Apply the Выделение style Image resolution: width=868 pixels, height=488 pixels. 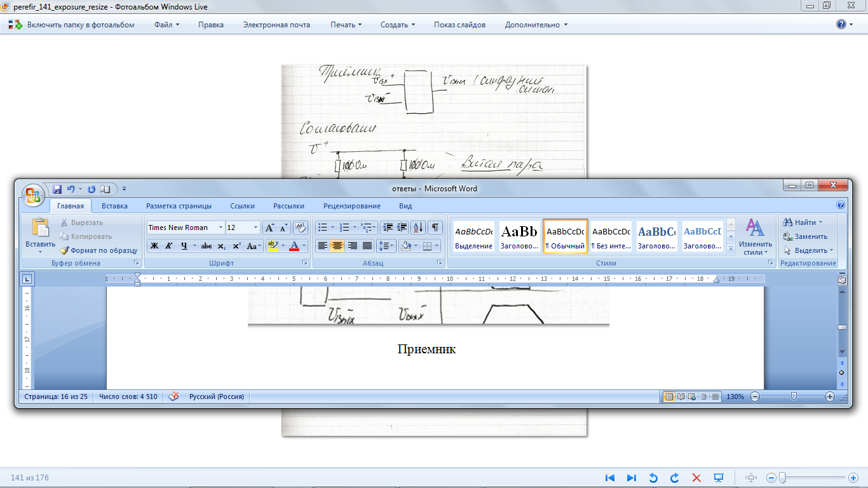pyautogui.click(x=474, y=236)
